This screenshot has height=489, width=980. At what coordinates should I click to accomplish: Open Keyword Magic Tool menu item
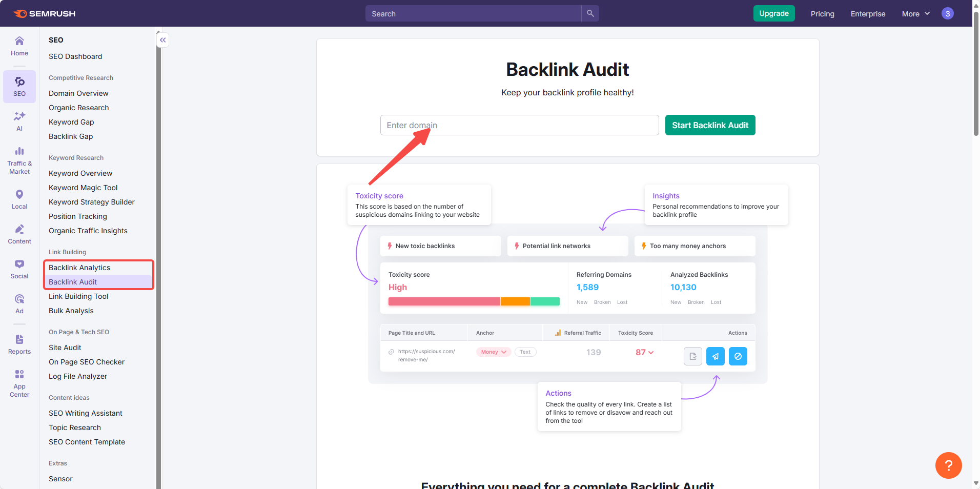tap(83, 188)
